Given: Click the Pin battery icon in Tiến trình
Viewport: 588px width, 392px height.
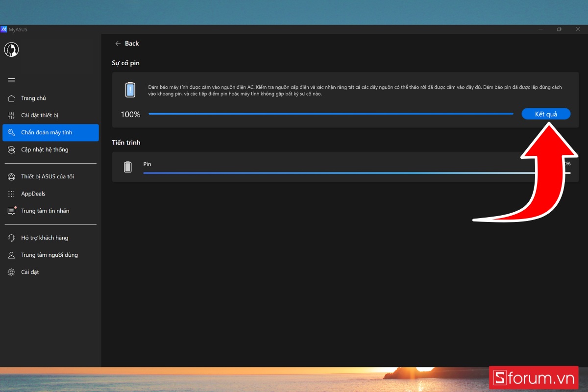Looking at the screenshot, I should (x=128, y=167).
